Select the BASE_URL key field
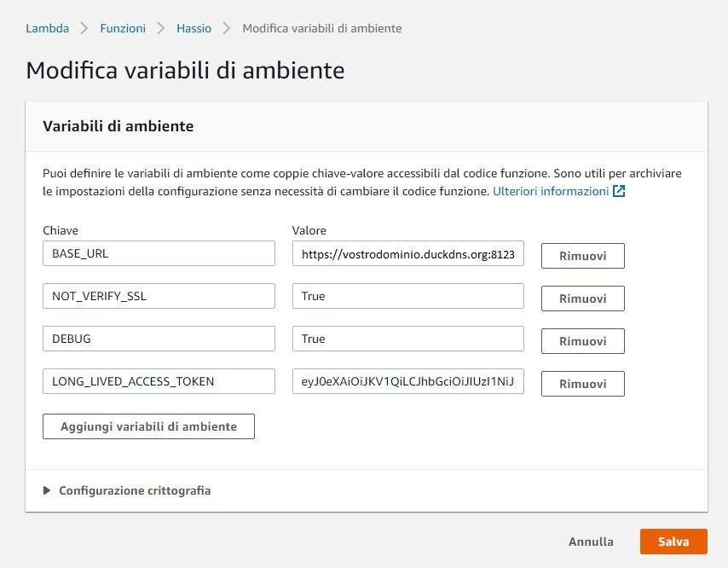The height and width of the screenshot is (568, 728). [x=159, y=253]
